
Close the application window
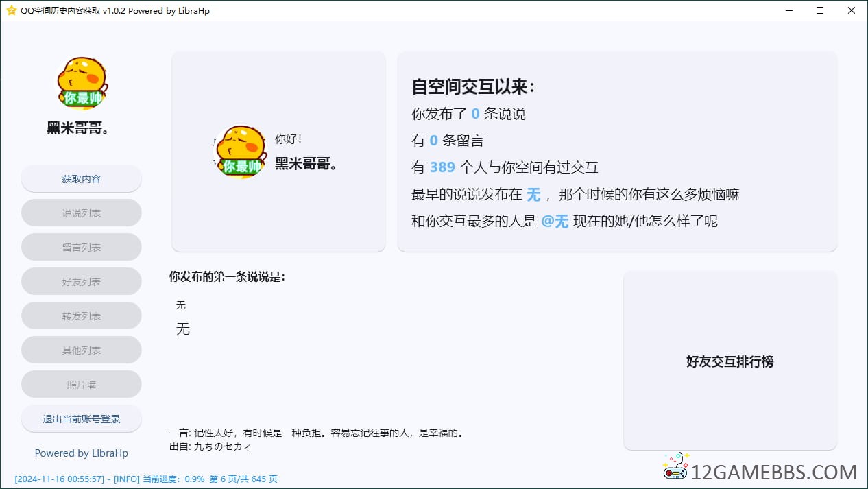point(852,10)
